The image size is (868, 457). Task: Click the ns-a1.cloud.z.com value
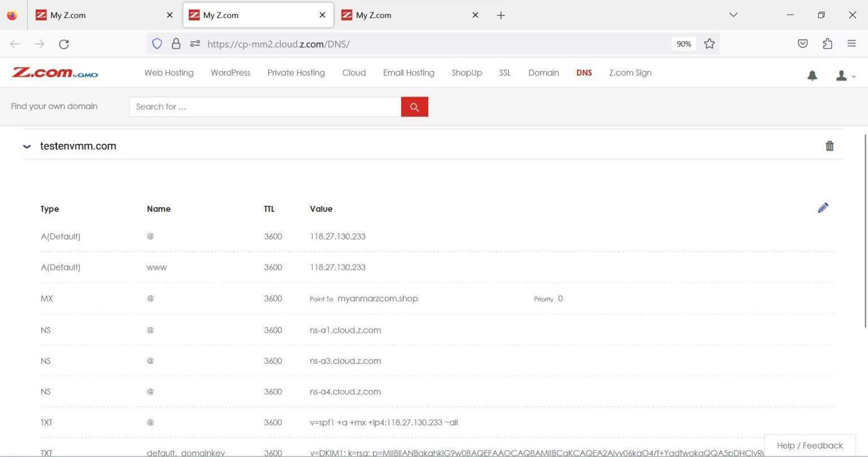(x=345, y=330)
